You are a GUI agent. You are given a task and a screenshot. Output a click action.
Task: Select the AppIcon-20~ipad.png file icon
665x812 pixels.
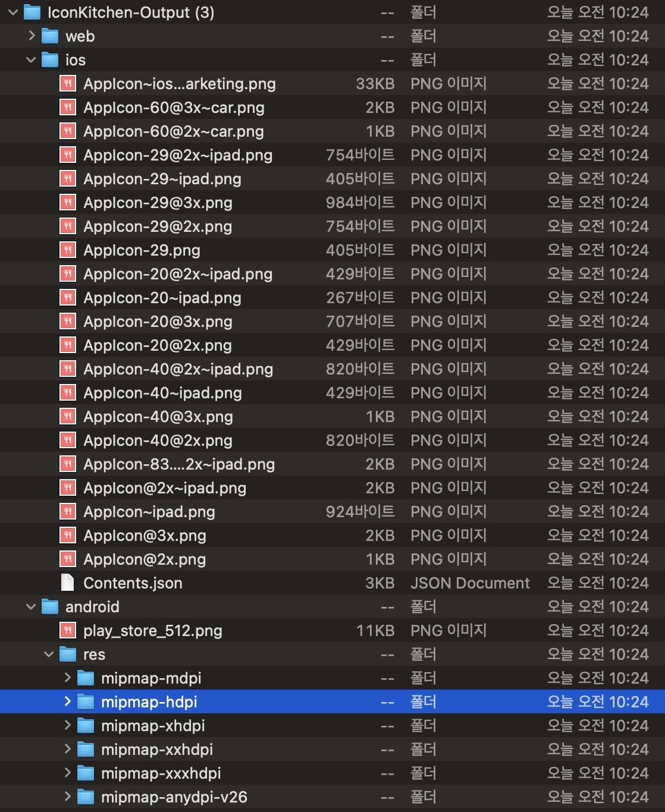pos(68,298)
